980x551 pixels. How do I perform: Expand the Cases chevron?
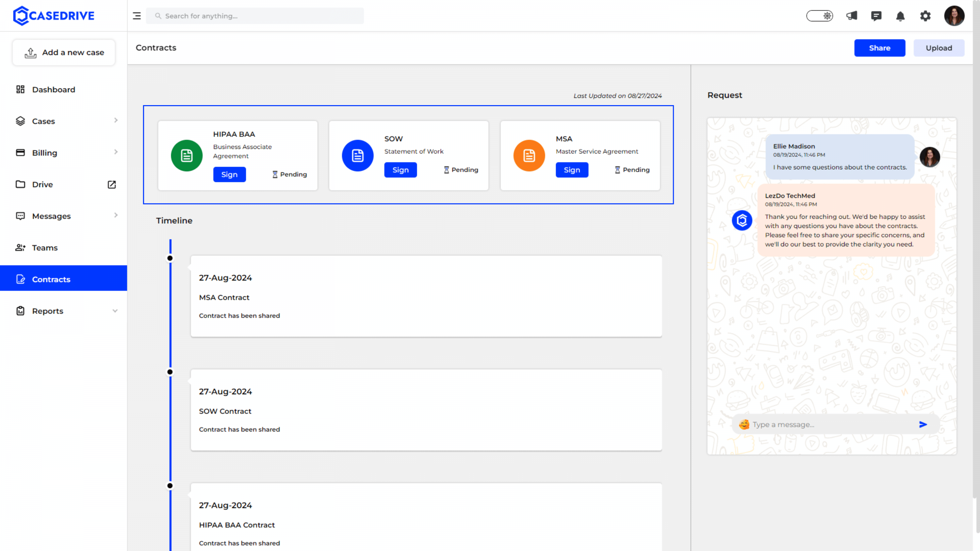tap(116, 120)
